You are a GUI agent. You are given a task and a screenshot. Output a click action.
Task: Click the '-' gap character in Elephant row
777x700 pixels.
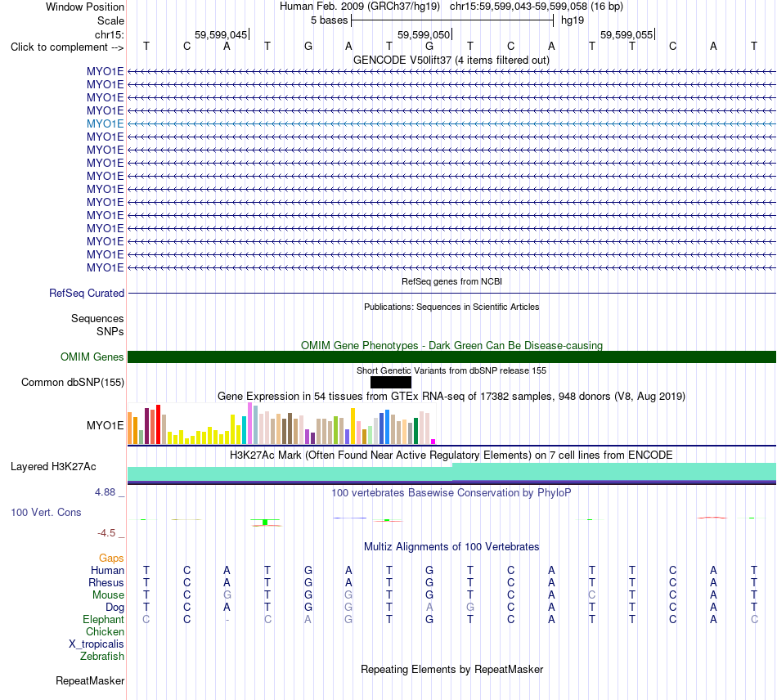pyautogui.click(x=227, y=620)
